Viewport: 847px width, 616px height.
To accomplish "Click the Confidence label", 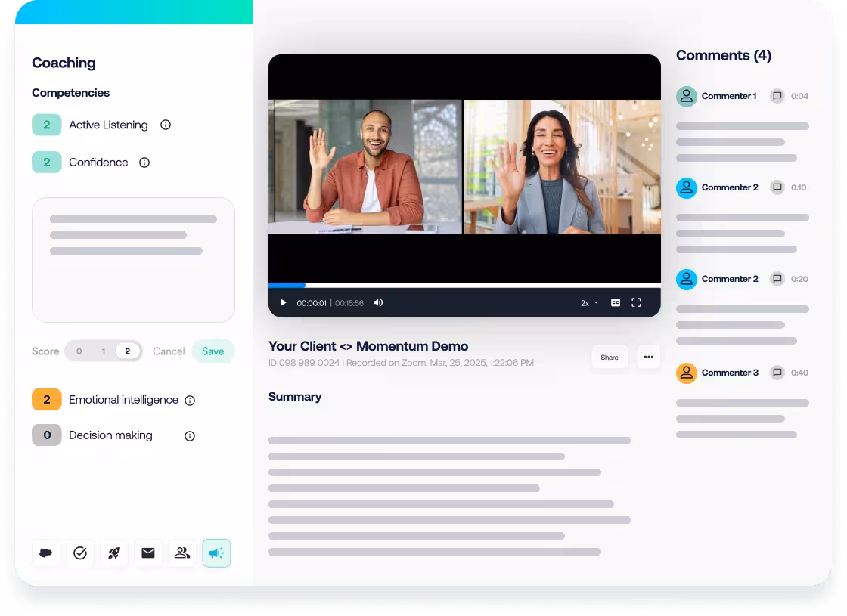I will [x=98, y=162].
